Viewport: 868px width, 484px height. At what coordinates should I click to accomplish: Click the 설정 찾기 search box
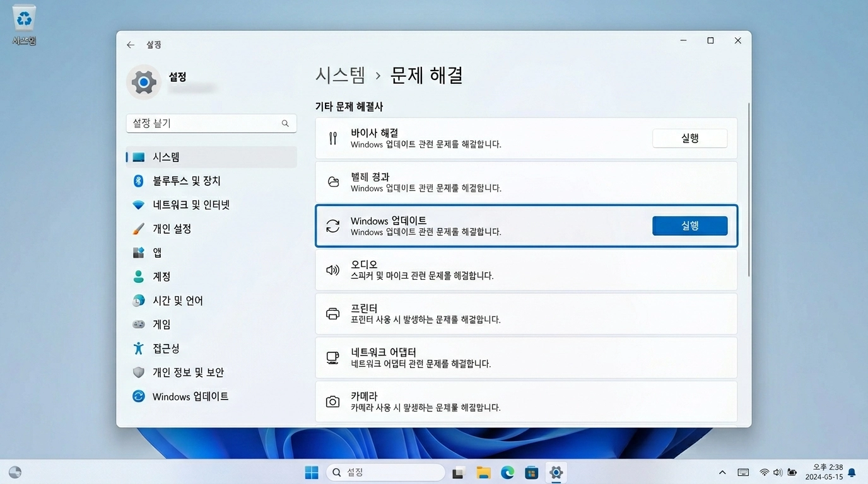pos(211,124)
